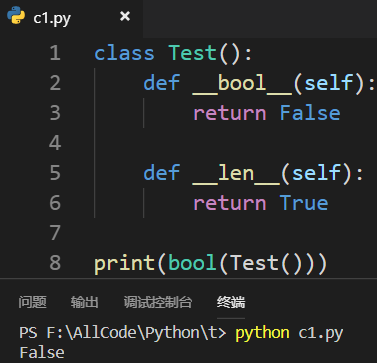Open the 问题 panel tab
This screenshot has height=363, width=377.
point(32,302)
